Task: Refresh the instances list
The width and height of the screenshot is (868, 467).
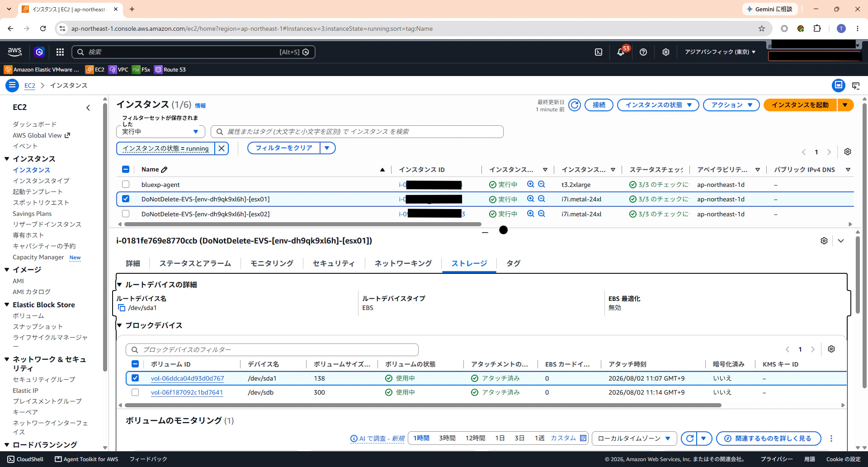Action: click(575, 105)
